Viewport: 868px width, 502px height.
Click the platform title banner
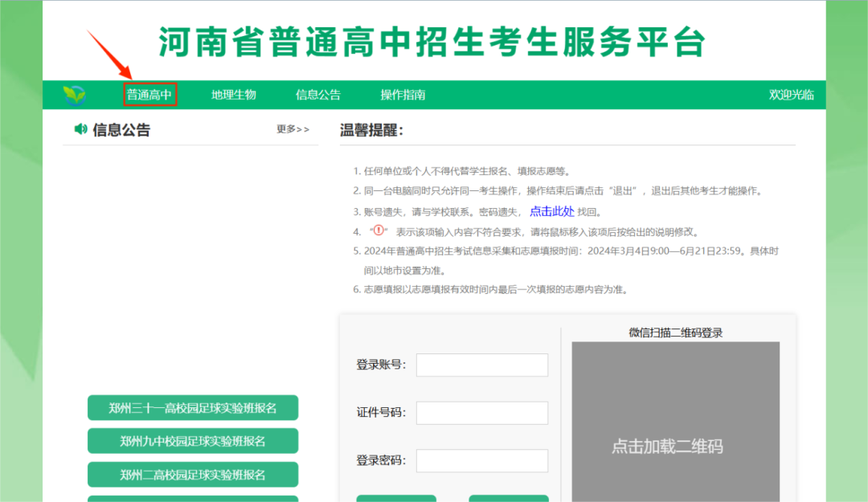pyautogui.click(x=432, y=42)
